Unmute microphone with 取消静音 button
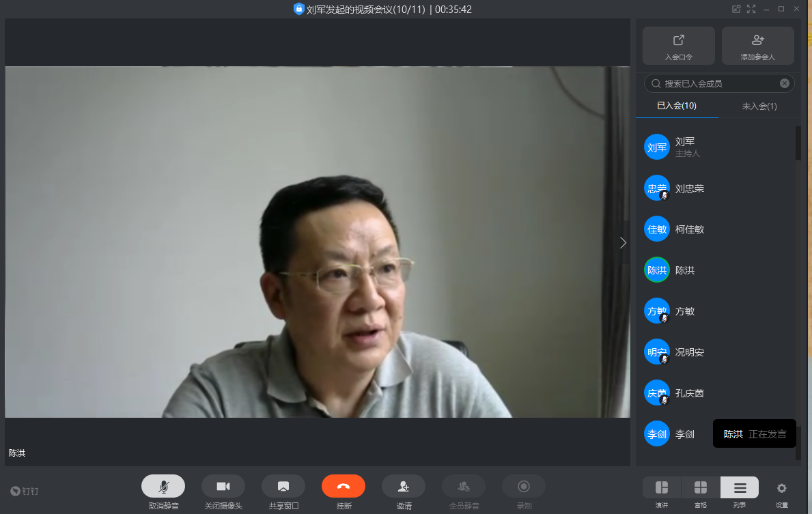The image size is (812, 514). pos(163,486)
